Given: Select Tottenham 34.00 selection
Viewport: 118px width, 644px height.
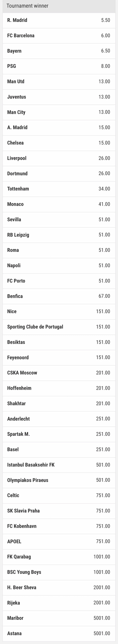Looking at the screenshot, I should [x=59, y=189].
